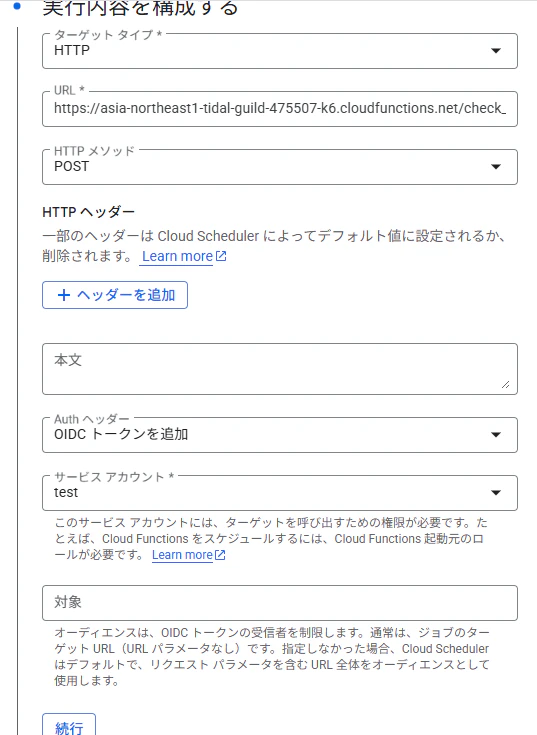
Task: Click the 続行 button
Action: click(69, 726)
